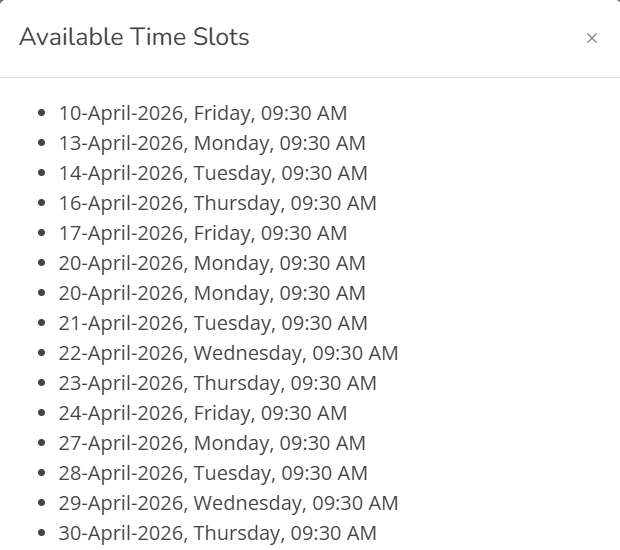Select the 23-April-2026 Thursday slot

pyautogui.click(x=217, y=383)
